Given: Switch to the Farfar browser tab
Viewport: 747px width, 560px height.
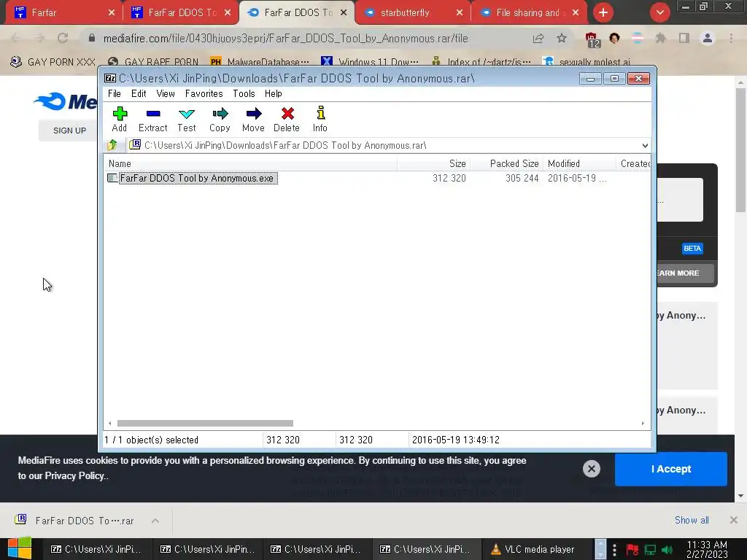Looking at the screenshot, I should coord(64,12).
